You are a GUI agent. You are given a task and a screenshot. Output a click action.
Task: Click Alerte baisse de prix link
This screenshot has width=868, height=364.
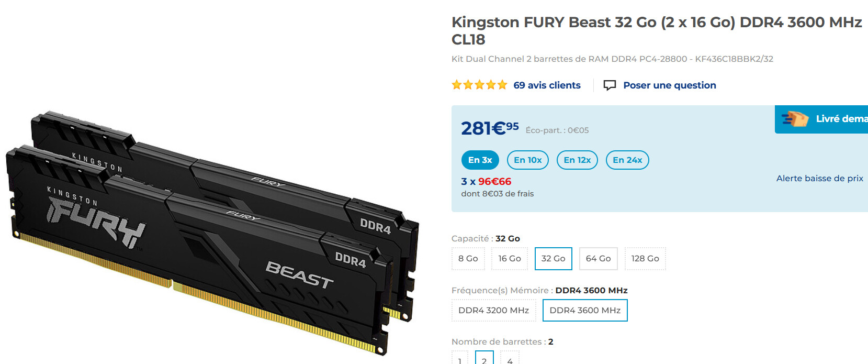click(x=820, y=179)
